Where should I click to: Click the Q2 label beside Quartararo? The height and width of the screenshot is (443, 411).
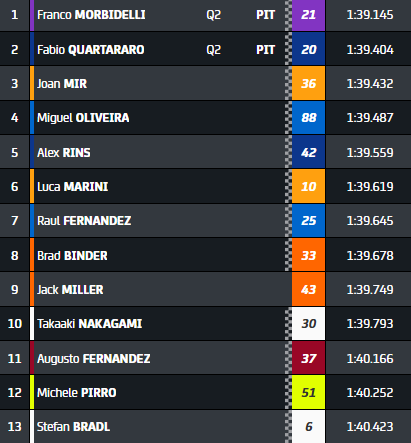[213, 50]
